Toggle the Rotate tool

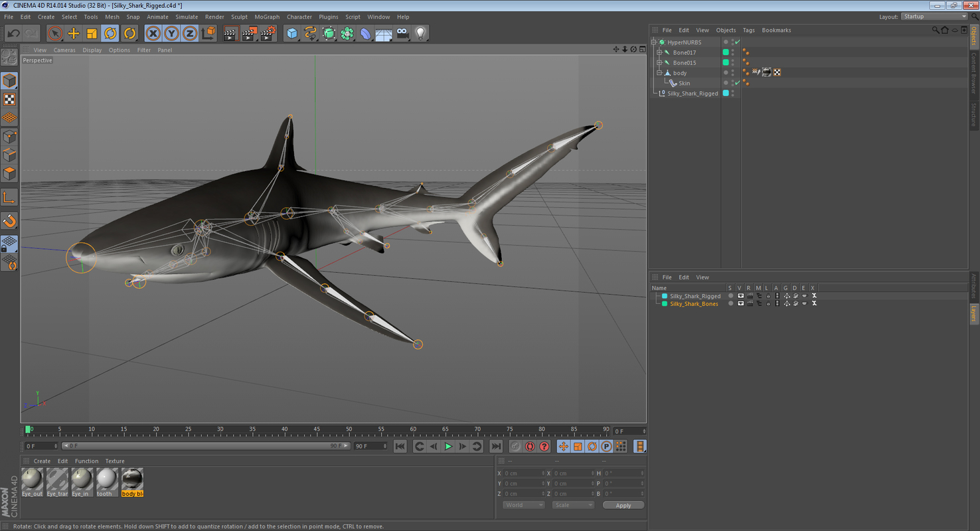[109, 33]
